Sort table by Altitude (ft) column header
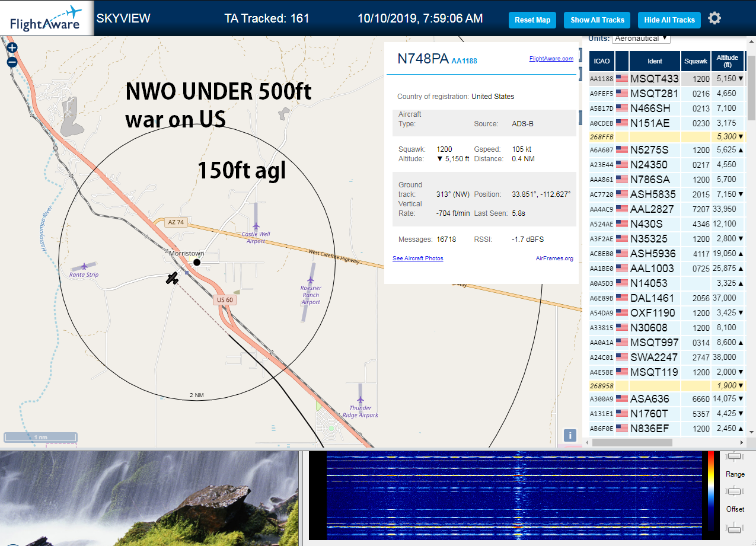The height and width of the screenshot is (546, 756). (x=728, y=61)
